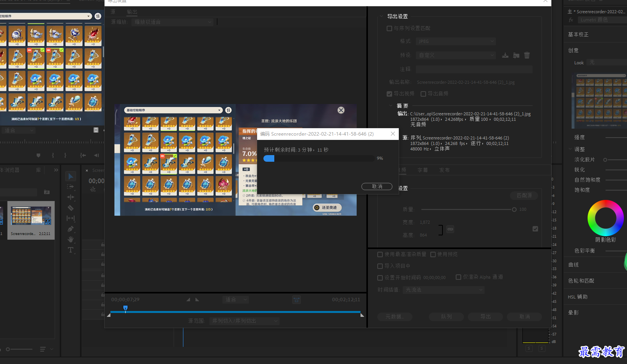Collapse the 摘要 summary chevron
The width and height of the screenshot is (627, 364).
pyautogui.click(x=391, y=106)
